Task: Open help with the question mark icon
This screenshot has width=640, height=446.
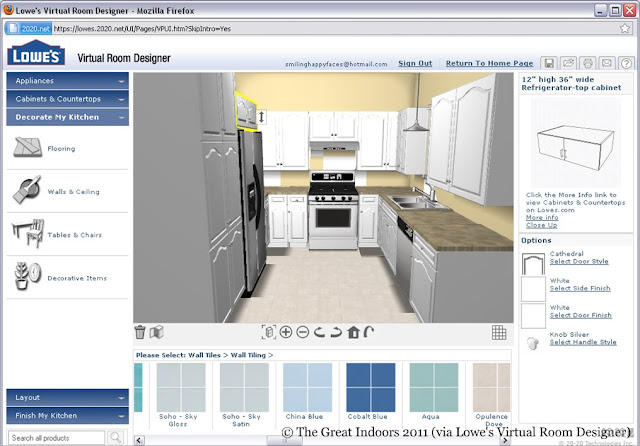Action: click(x=627, y=63)
